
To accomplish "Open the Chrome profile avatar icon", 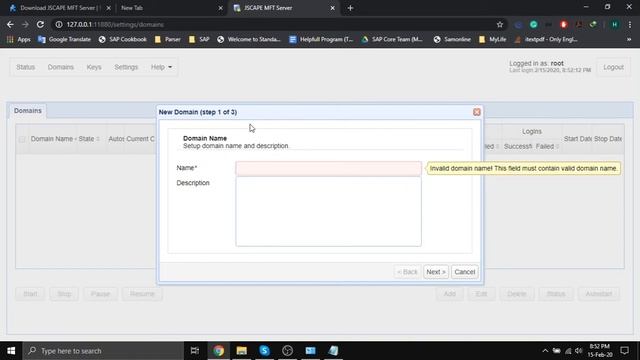I will tap(614, 24).
